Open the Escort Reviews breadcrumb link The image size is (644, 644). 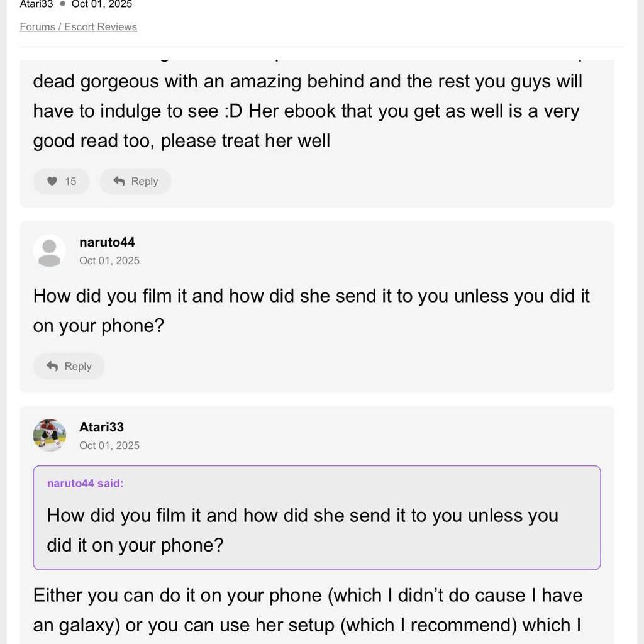click(x=101, y=26)
